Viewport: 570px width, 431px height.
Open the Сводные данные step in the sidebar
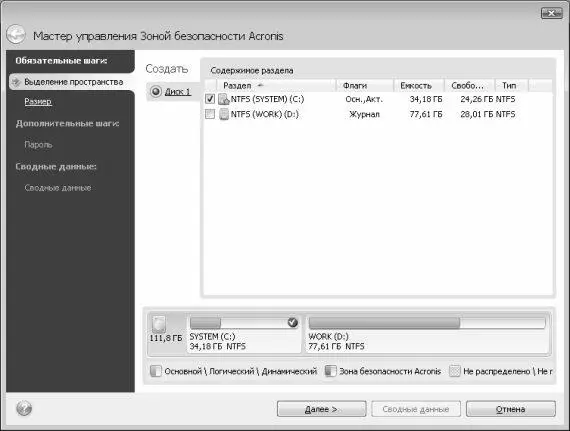click(x=57, y=188)
